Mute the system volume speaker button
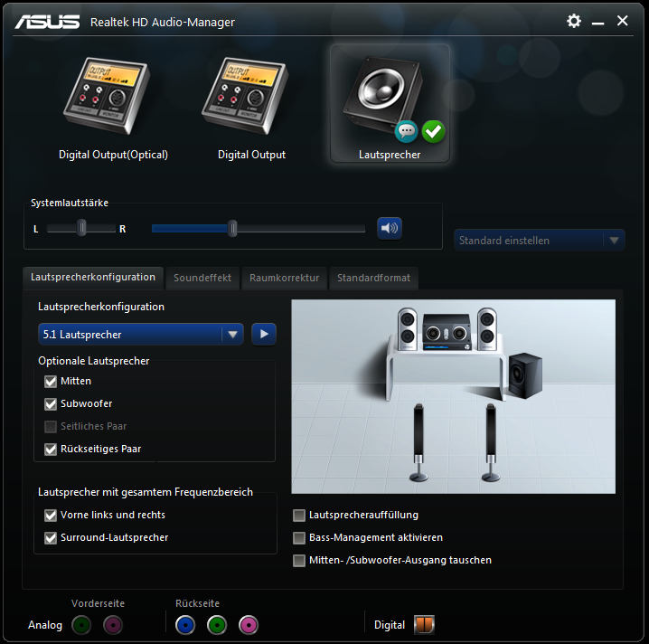649x644 pixels. tap(390, 228)
